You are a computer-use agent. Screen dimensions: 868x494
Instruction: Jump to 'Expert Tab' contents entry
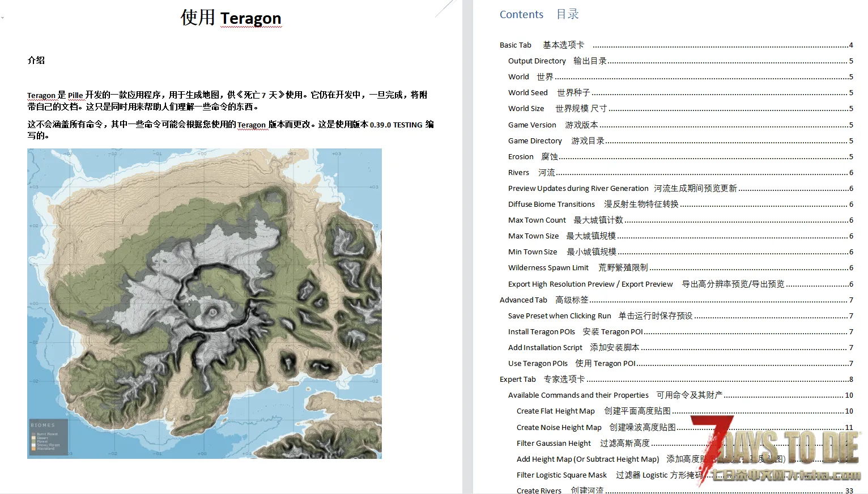coord(676,379)
